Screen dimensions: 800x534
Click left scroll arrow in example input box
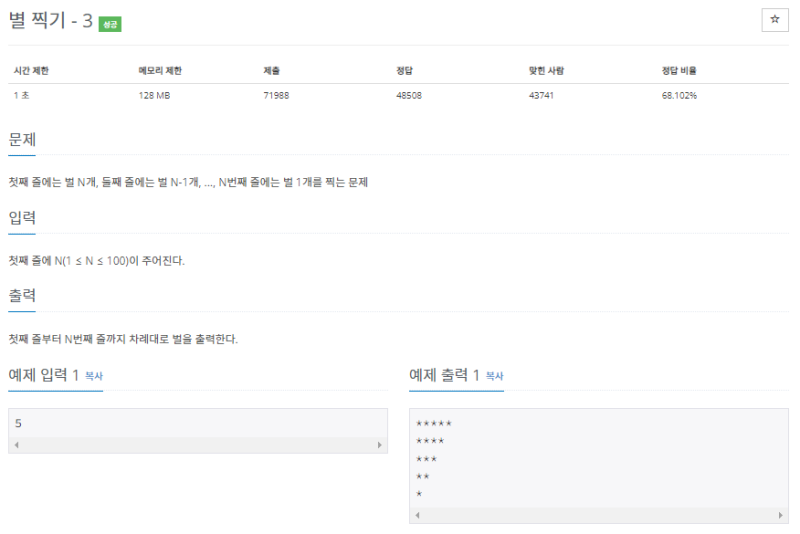point(17,445)
